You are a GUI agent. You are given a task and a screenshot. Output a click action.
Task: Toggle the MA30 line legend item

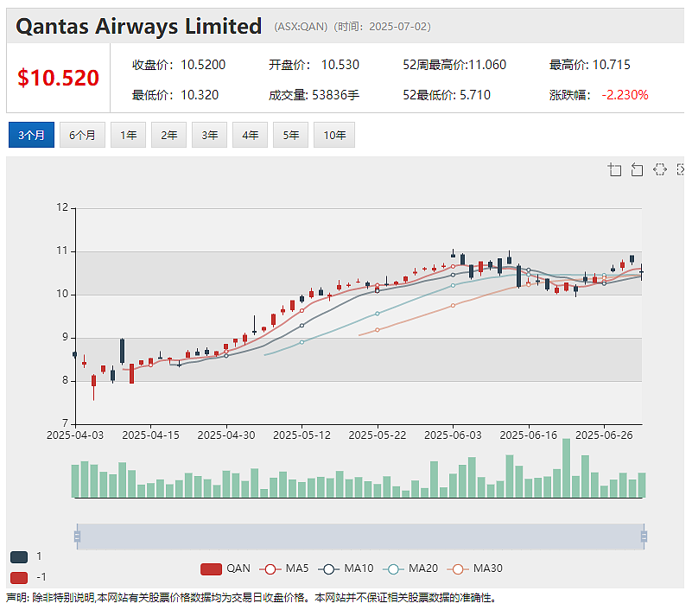point(474,568)
